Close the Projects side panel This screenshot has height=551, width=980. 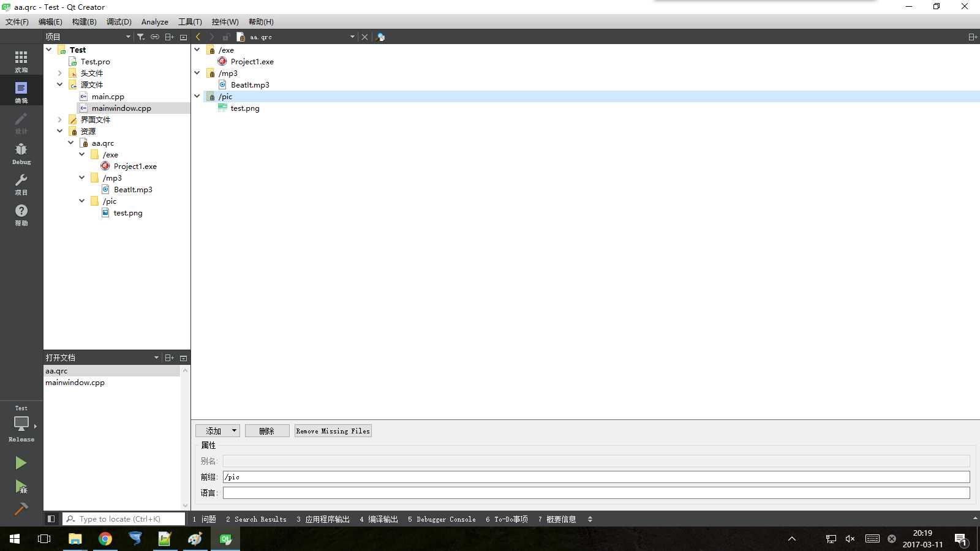(x=183, y=37)
